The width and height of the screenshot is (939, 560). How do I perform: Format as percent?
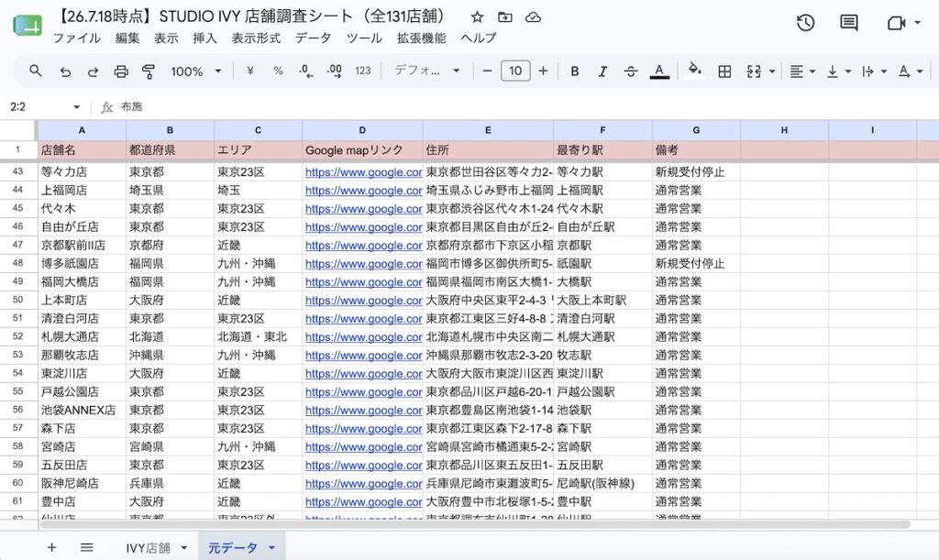coord(278,71)
